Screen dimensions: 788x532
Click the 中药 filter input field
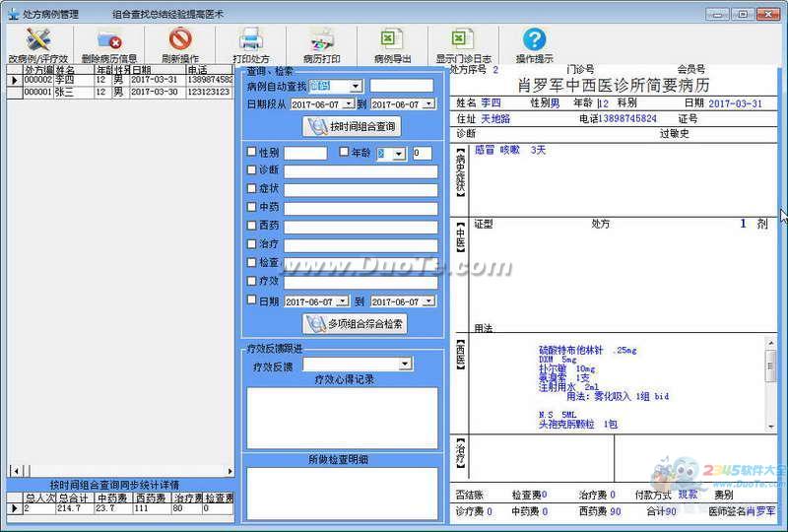[361, 209]
